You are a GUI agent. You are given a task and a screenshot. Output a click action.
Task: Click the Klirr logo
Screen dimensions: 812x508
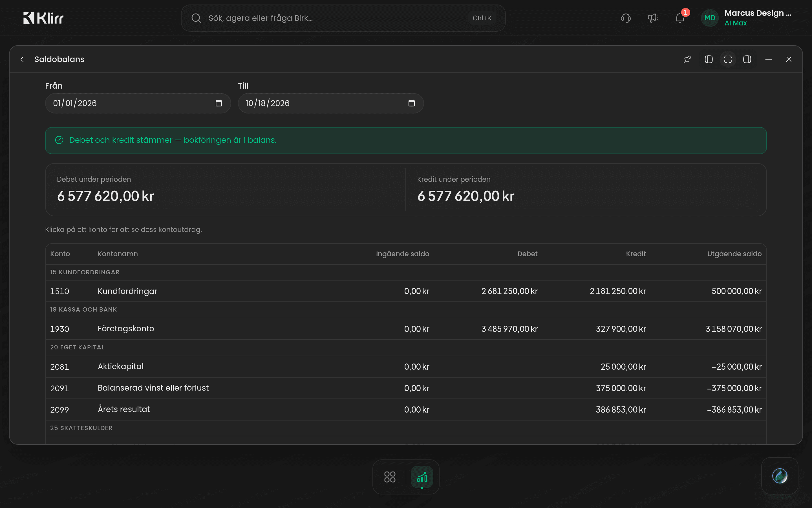pyautogui.click(x=43, y=18)
